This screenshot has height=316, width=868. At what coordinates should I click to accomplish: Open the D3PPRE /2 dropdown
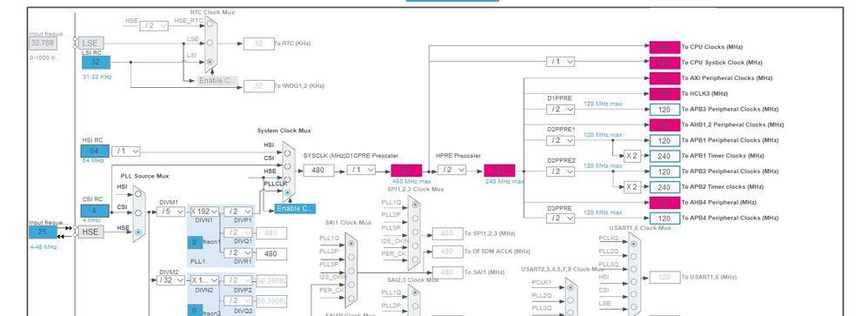point(560,218)
